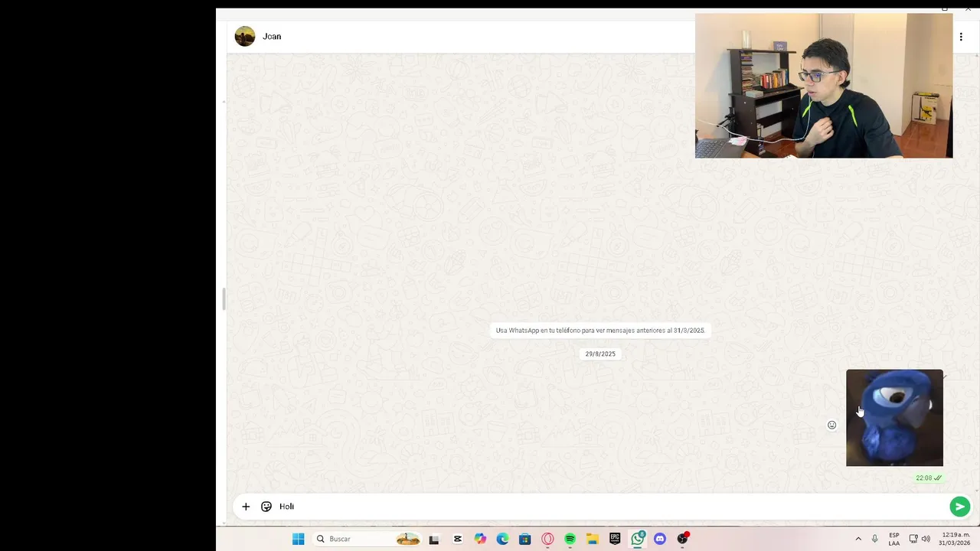This screenshot has width=980, height=551.
Task: Open the Windows Start menu
Action: 299,539
